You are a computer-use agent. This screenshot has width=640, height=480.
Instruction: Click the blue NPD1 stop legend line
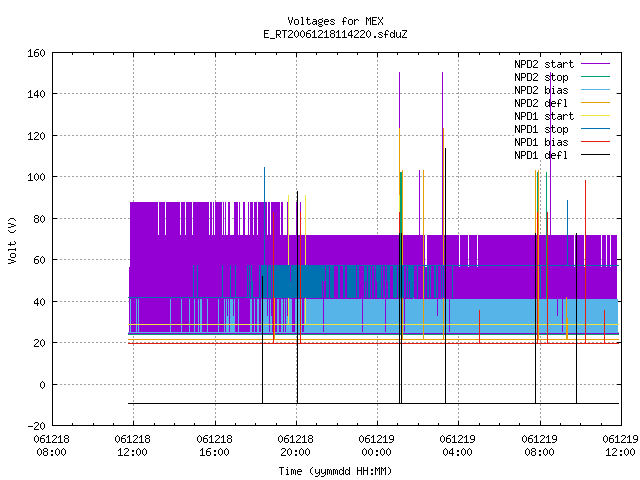click(595, 129)
